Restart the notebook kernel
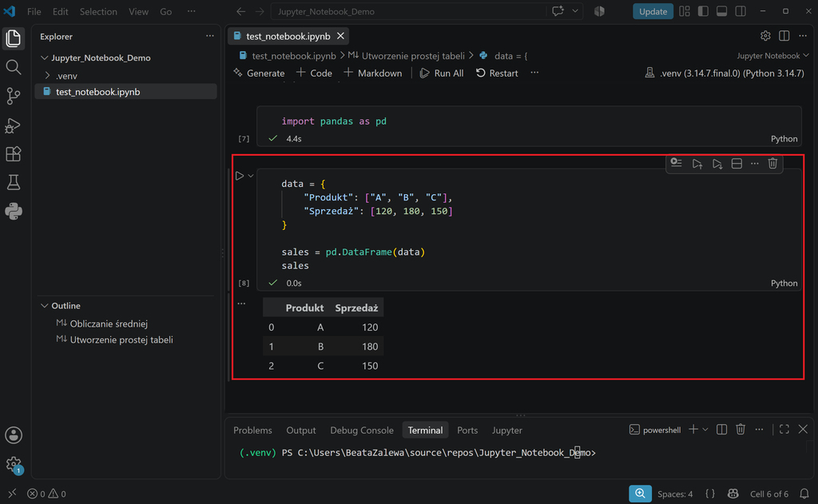Screen dimensions: 818x504 point(497,73)
